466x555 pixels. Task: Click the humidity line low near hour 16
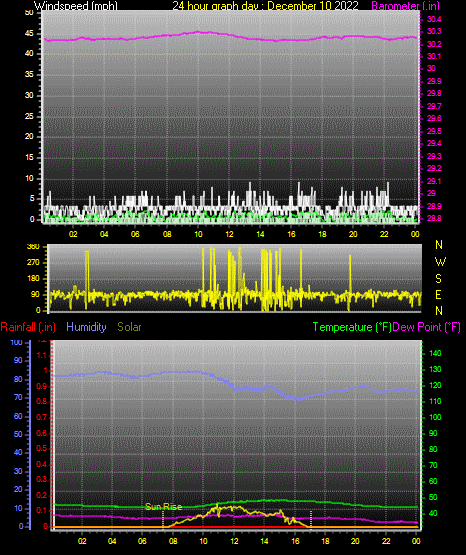(x=298, y=399)
